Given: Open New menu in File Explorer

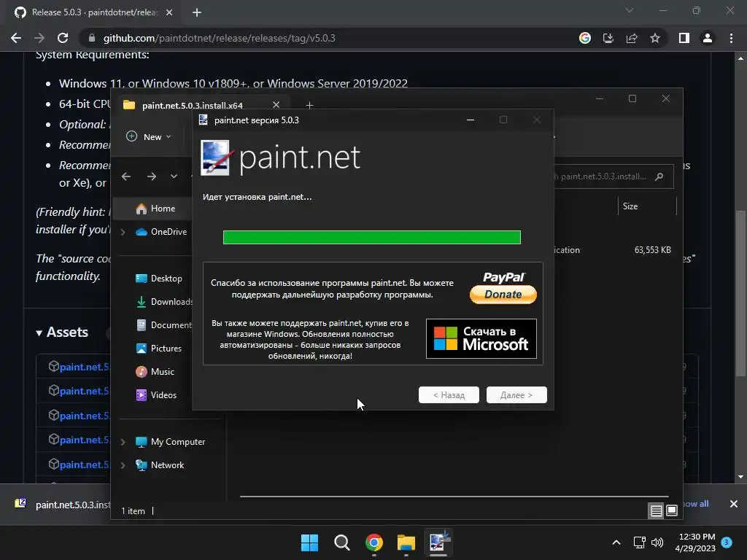Looking at the screenshot, I should tap(148, 136).
